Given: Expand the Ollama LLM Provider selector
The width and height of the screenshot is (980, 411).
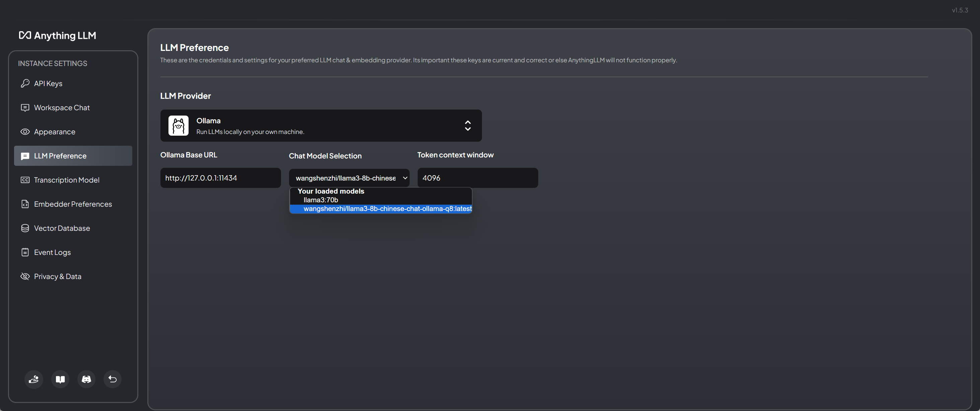Looking at the screenshot, I should (x=468, y=126).
